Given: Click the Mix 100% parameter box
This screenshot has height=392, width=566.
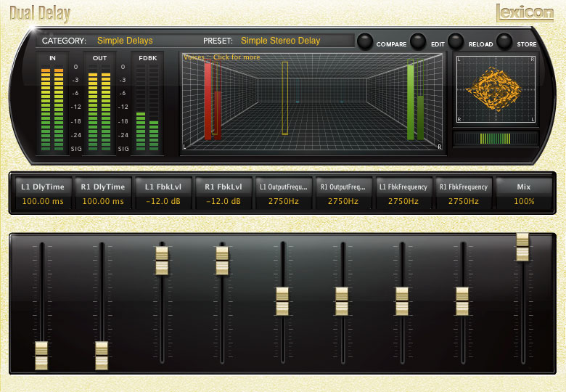Looking at the screenshot, I should tap(523, 194).
